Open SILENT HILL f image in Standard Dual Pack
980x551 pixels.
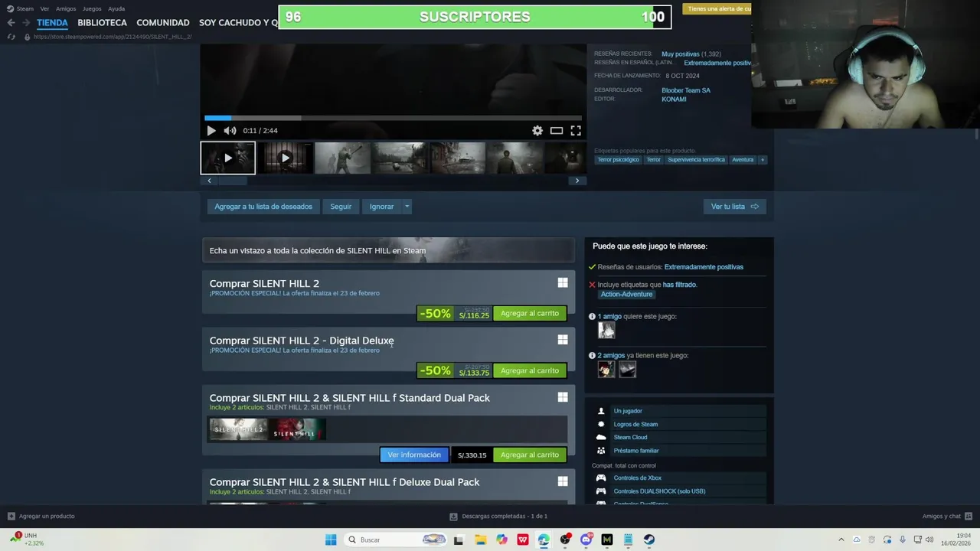pyautogui.click(x=297, y=429)
